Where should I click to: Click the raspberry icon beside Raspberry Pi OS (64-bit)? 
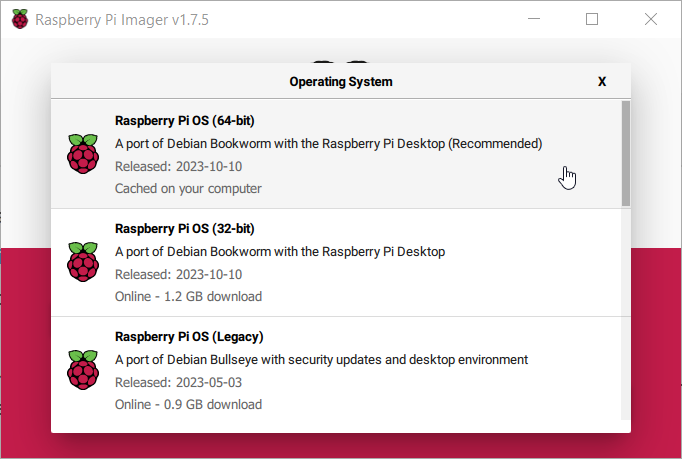click(83, 154)
